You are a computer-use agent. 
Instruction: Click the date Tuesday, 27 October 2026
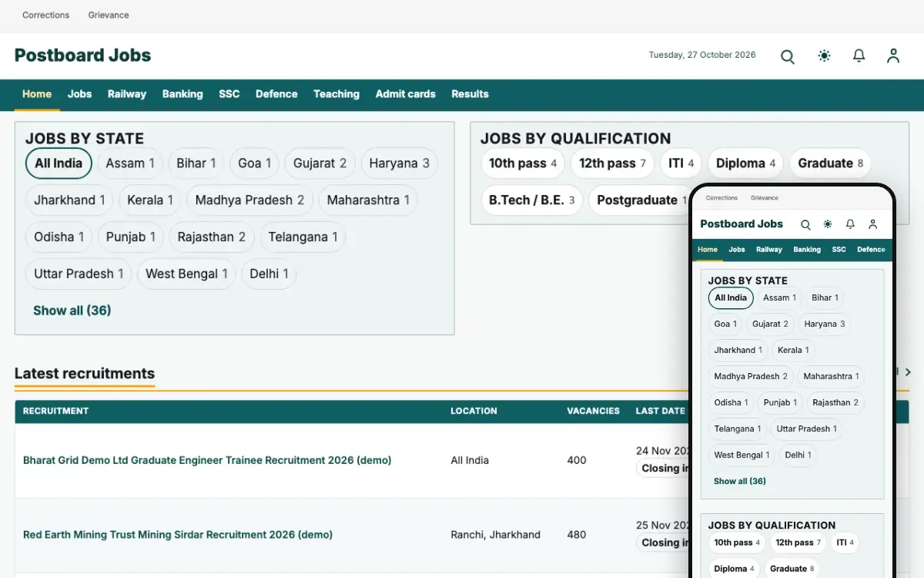coord(702,55)
